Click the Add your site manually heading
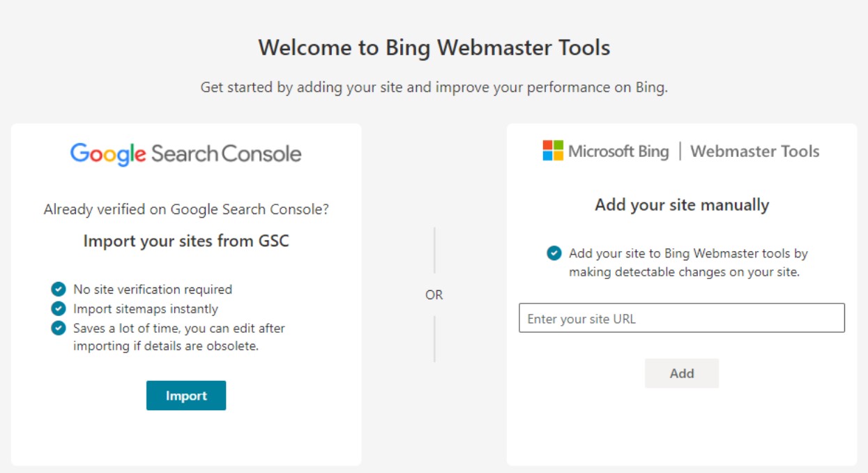The height and width of the screenshot is (473, 868). tap(681, 205)
